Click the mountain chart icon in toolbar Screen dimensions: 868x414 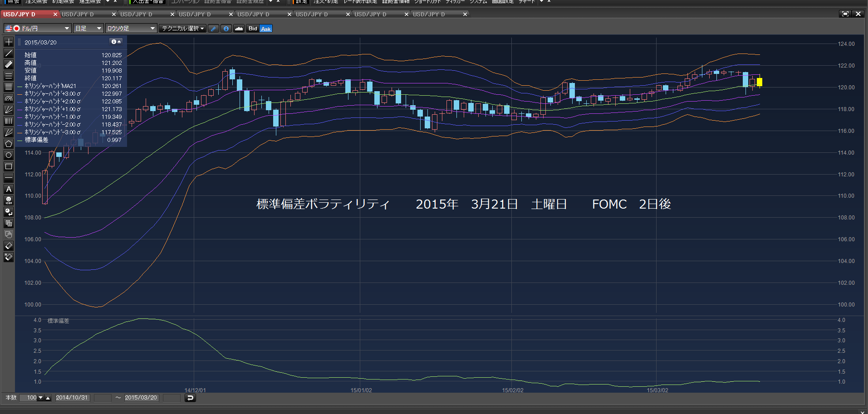click(239, 29)
